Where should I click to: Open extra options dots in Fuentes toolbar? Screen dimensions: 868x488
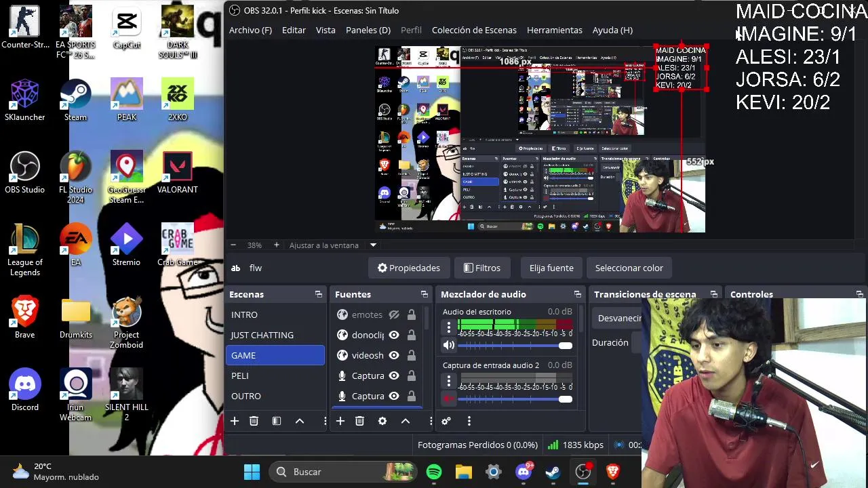click(431, 421)
